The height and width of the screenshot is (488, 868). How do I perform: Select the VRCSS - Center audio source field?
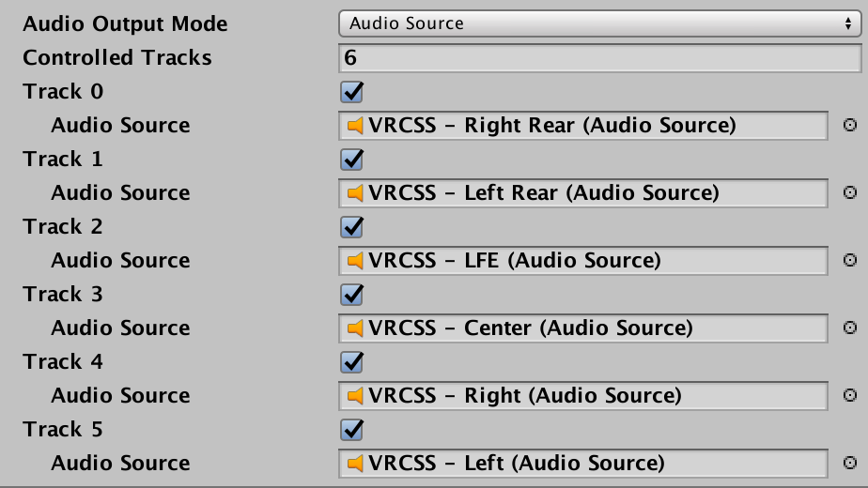583,328
